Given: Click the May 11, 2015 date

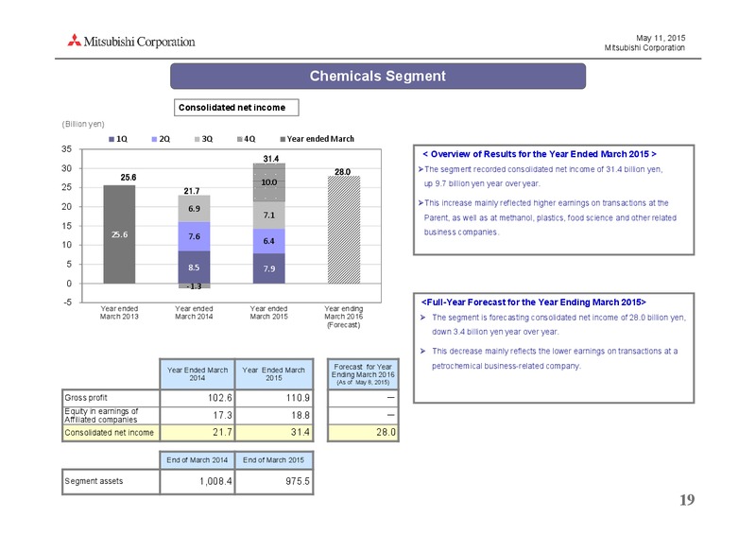Looking at the screenshot, I should tap(661, 38).
